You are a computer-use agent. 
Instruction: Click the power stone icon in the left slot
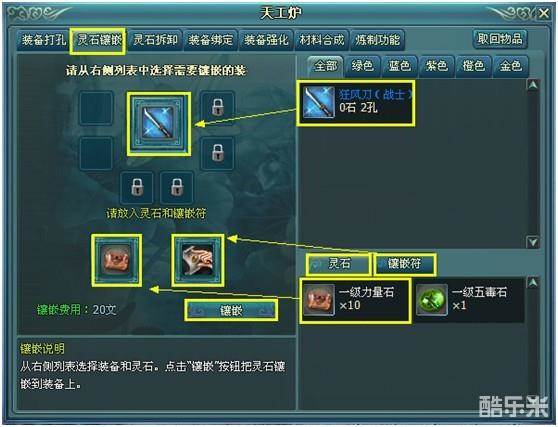(x=116, y=260)
